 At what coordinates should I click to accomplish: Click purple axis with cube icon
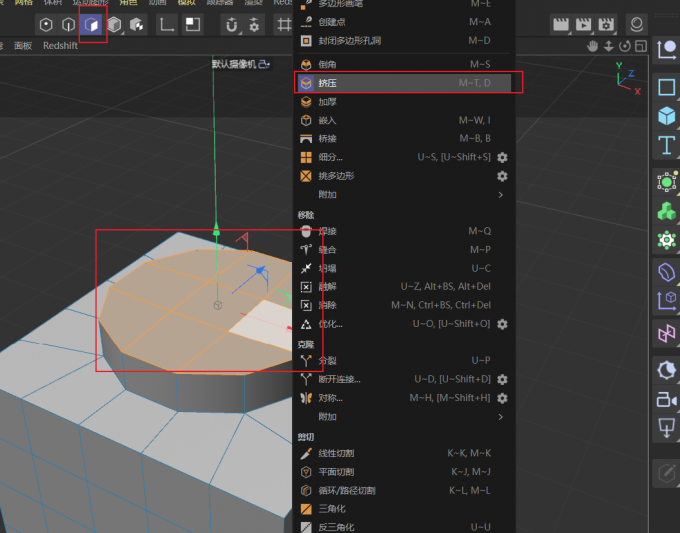[667, 301]
